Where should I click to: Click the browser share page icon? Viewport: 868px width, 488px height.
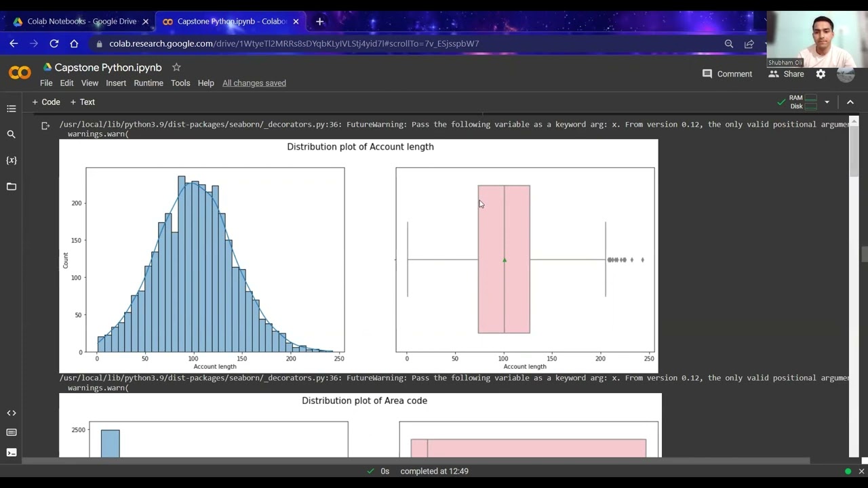[749, 43]
